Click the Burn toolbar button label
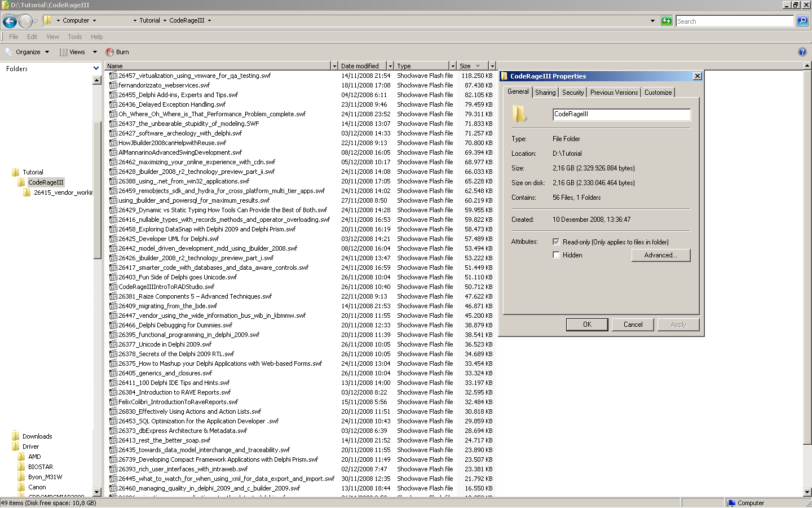 tap(122, 52)
